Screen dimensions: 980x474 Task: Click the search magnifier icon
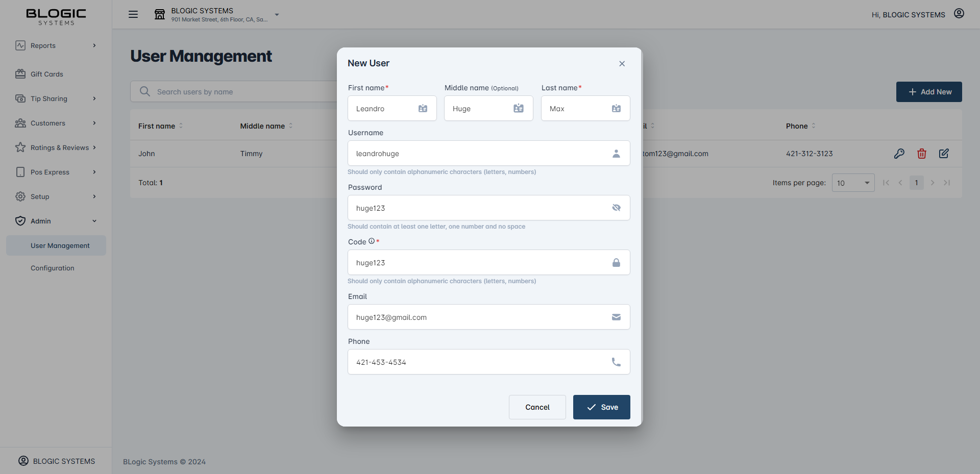tap(145, 91)
